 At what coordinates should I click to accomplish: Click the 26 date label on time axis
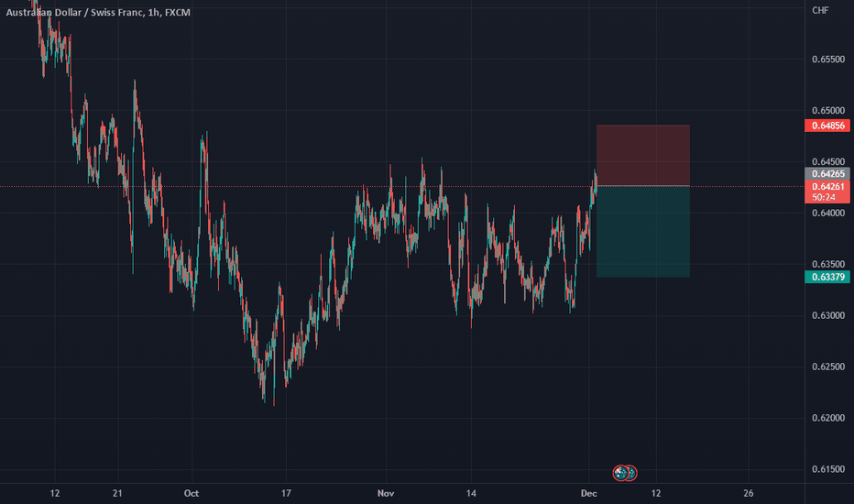point(749,493)
